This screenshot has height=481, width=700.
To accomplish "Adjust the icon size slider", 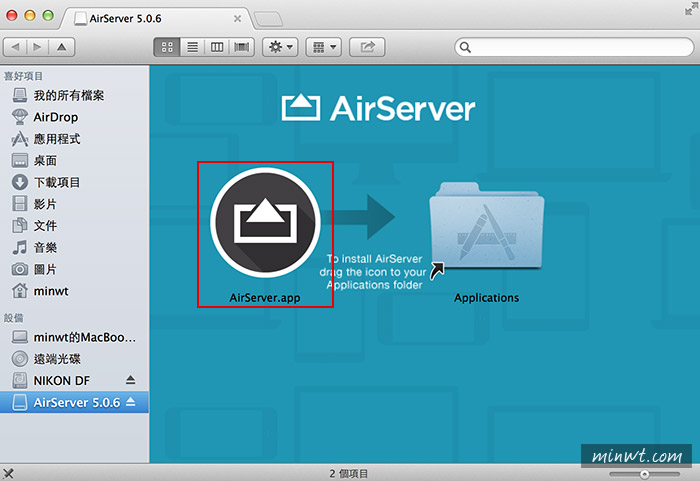I will click(x=644, y=474).
